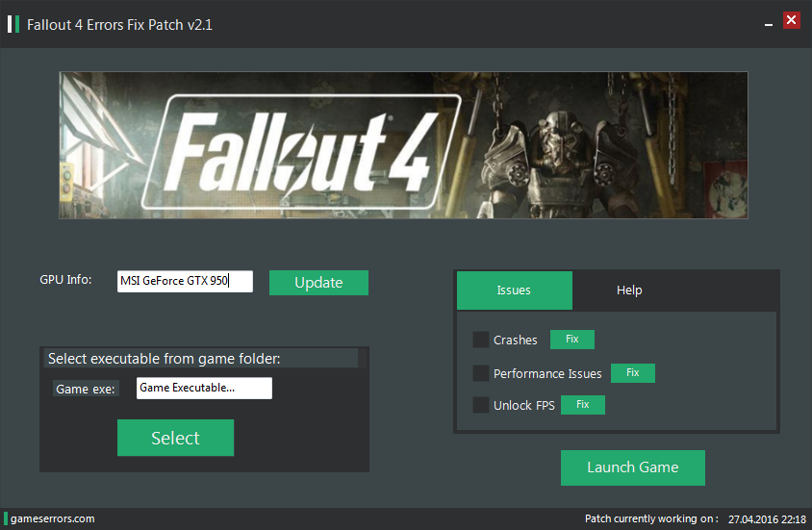Launch the game with Launch Game button

633,467
